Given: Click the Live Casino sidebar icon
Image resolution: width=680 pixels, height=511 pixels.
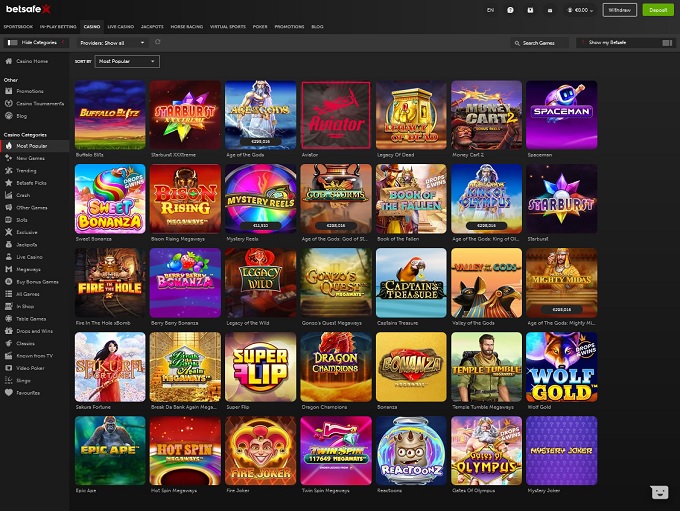Looking at the screenshot, I should point(9,257).
